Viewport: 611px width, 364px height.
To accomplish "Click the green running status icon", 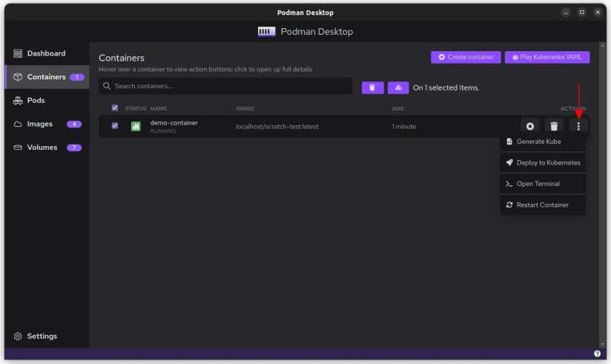I will coord(136,126).
